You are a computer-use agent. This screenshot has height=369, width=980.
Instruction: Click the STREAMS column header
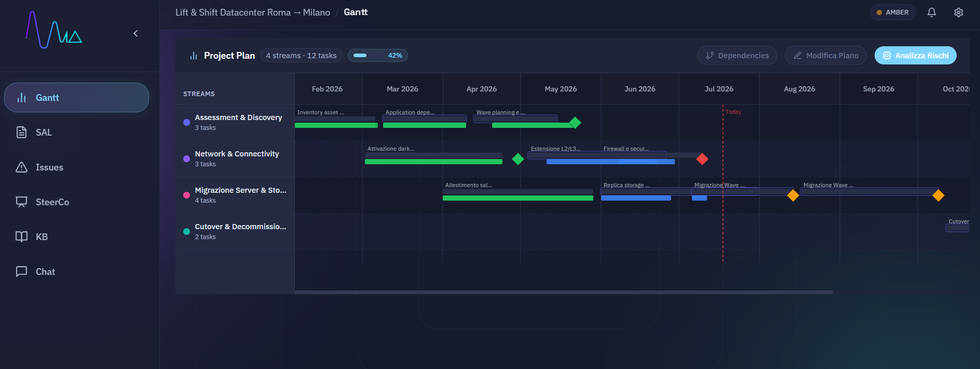(x=199, y=94)
